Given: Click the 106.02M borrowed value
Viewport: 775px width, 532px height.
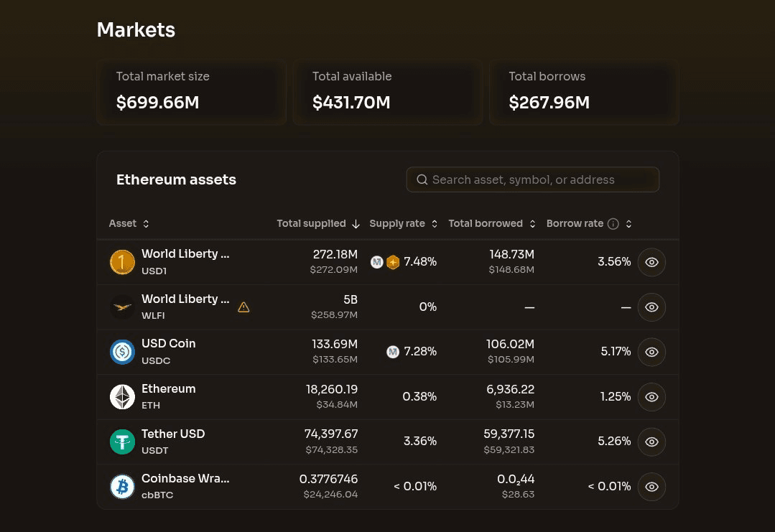Looking at the screenshot, I should point(510,344).
